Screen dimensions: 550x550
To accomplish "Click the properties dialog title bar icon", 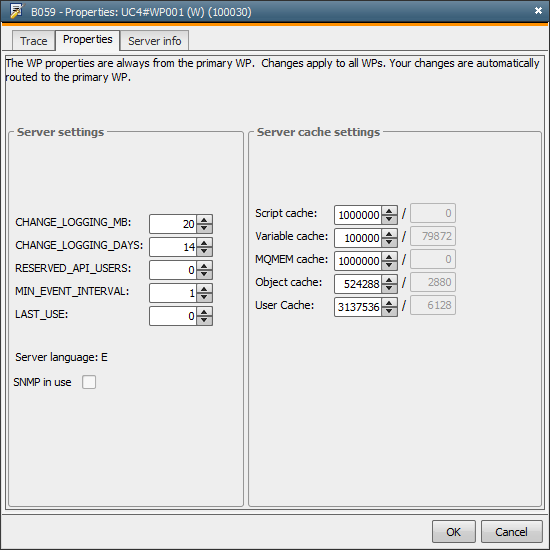I will [16, 11].
